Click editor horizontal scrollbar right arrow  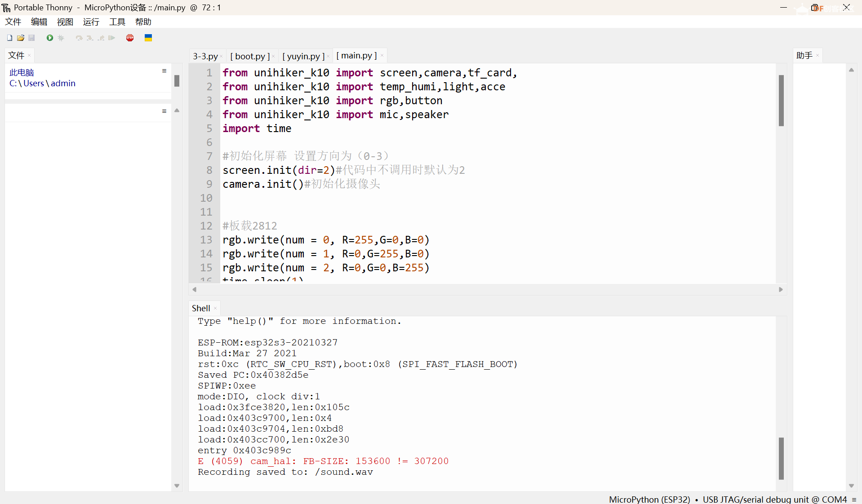point(781,289)
